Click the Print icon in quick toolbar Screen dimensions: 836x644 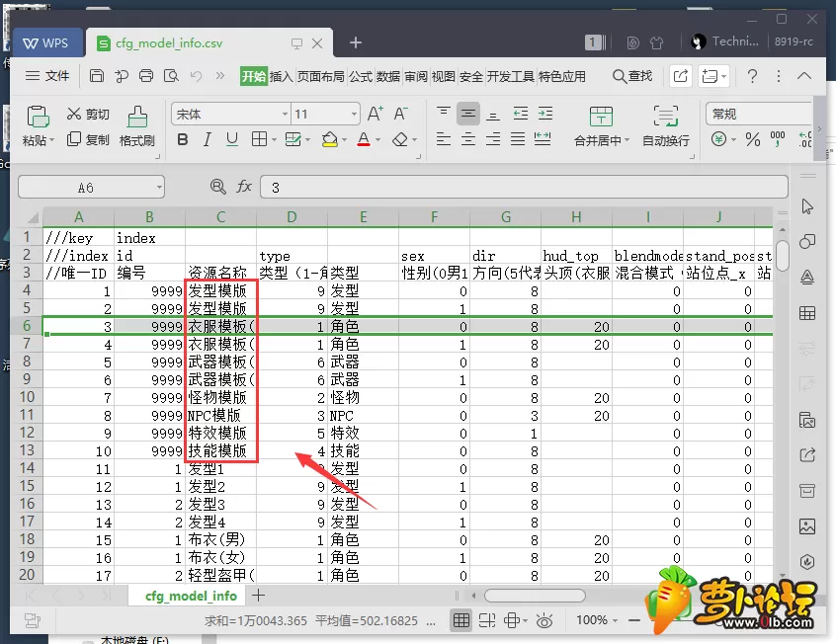pyautogui.click(x=146, y=76)
